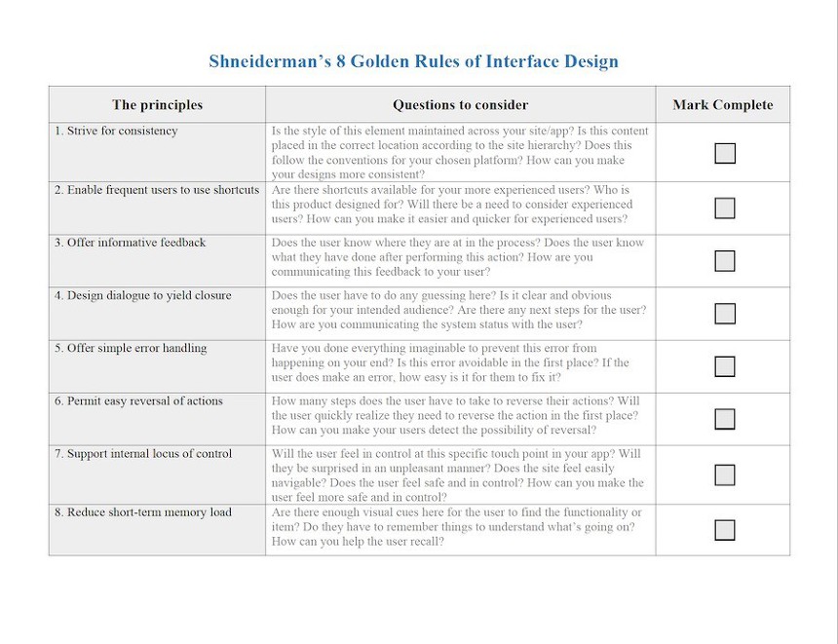The height and width of the screenshot is (644, 838).
Task: Click 8. Reduce short-term memory load
Action: point(143,512)
